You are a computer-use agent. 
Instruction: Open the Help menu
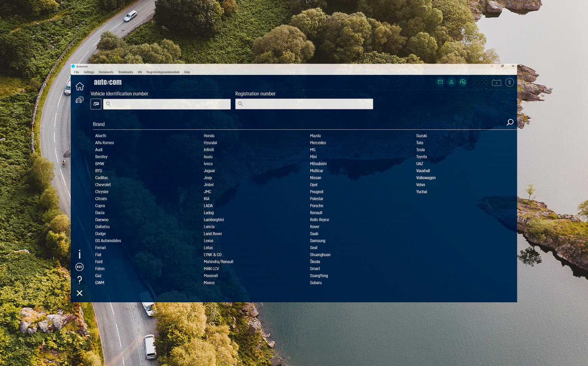click(x=187, y=72)
